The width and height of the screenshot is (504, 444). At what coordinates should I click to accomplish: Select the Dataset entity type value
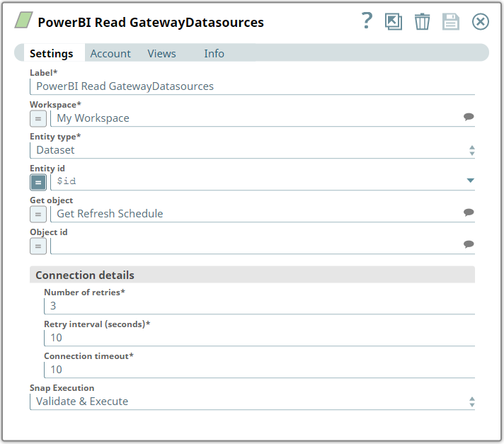click(55, 150)
